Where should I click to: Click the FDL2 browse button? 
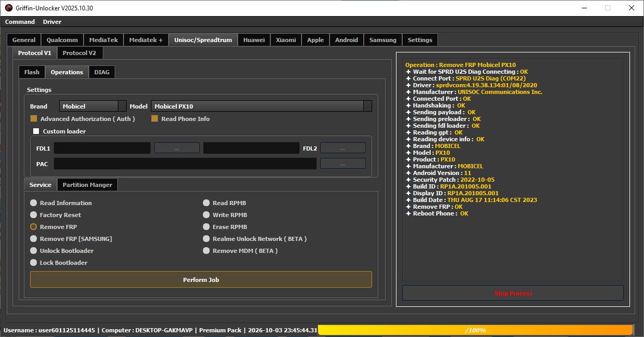(342, 149)
